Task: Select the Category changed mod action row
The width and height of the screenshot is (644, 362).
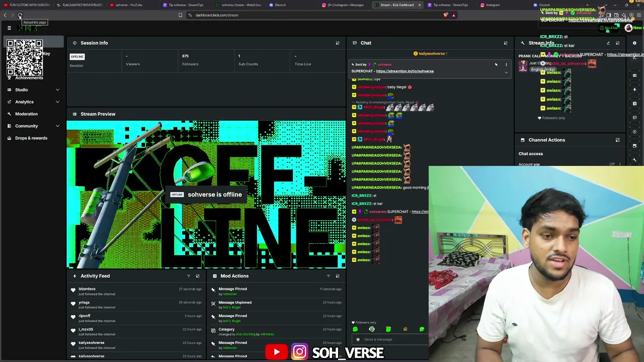Action: coord(276,332)
